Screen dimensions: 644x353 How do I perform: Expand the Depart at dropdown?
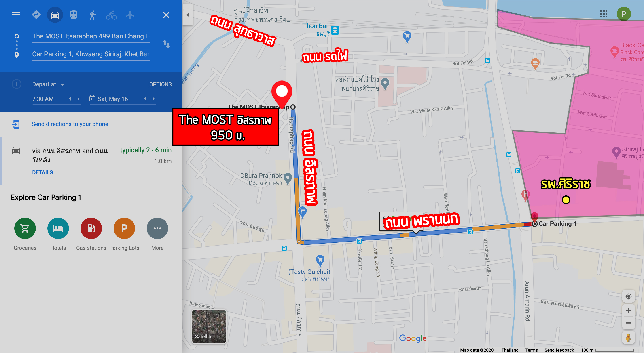point(48,84)
